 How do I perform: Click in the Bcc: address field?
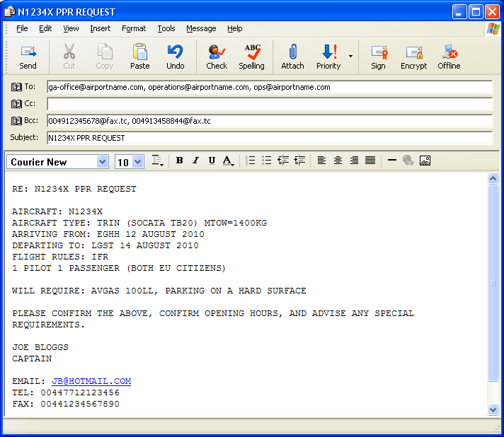click(x=270, y=121)
